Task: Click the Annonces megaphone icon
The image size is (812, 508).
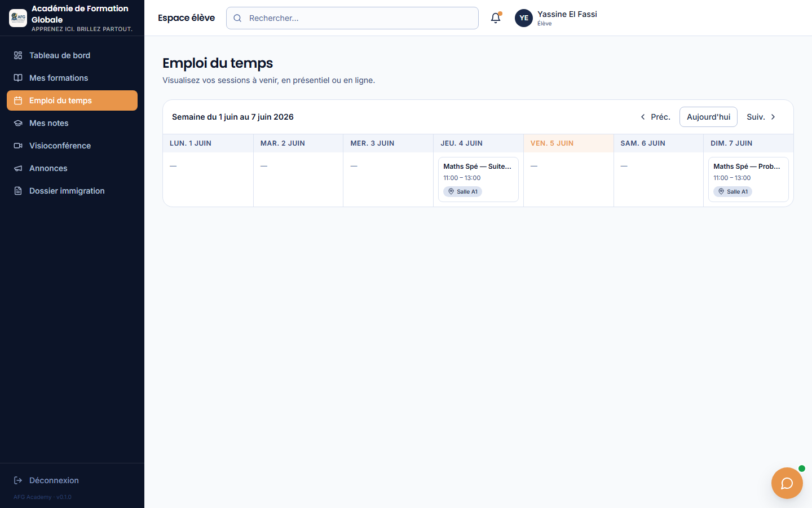Action: pos(18,168)
